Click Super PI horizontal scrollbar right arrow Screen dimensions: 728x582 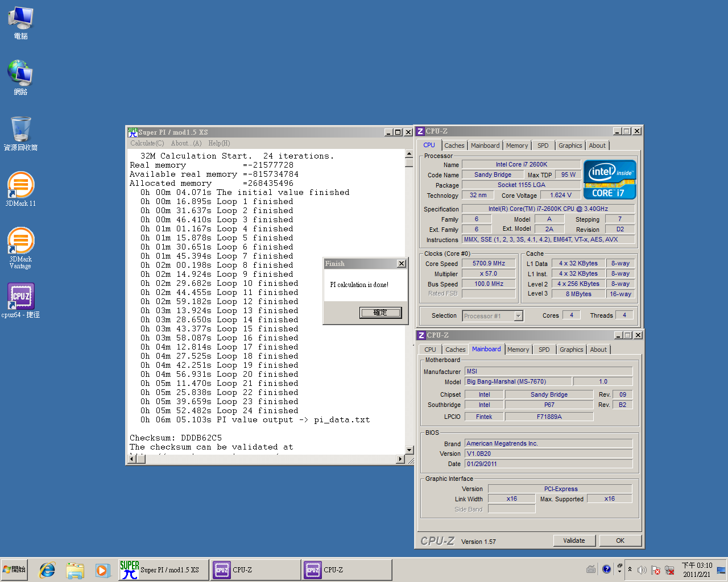point(400,459)
